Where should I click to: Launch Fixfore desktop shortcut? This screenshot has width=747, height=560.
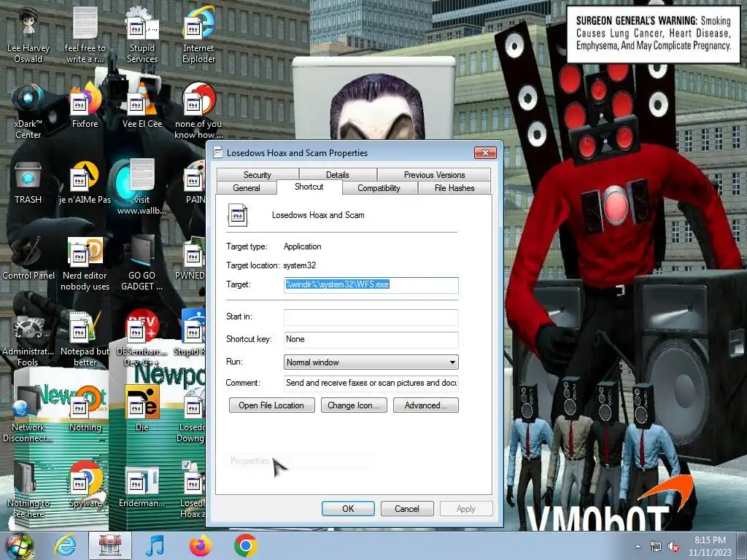pos(85,106)
